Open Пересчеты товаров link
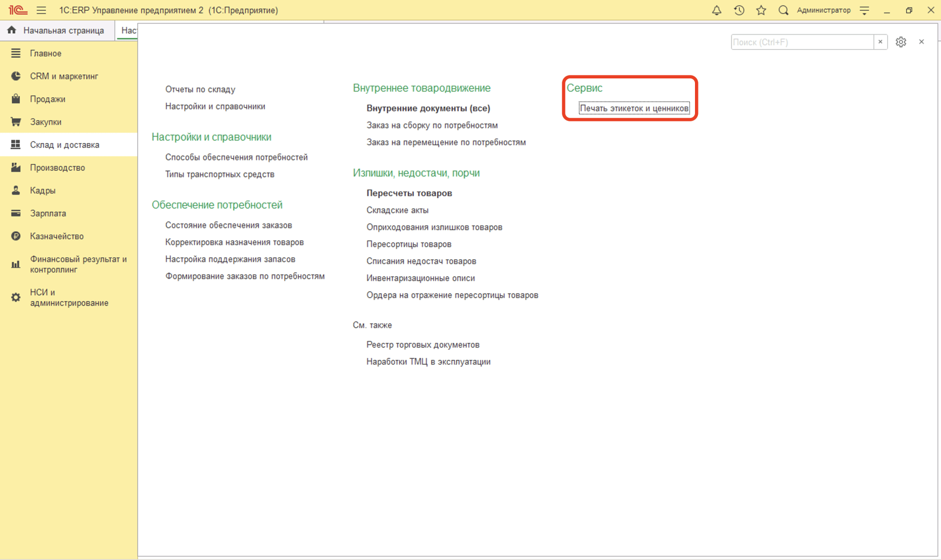 [x=409, y=193]
